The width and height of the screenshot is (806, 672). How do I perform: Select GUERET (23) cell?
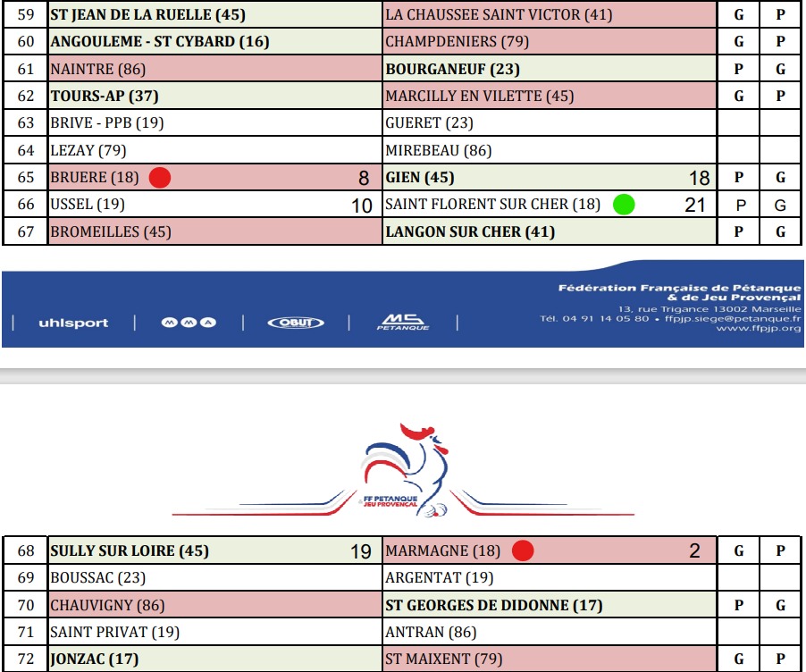tap(550, 123)
